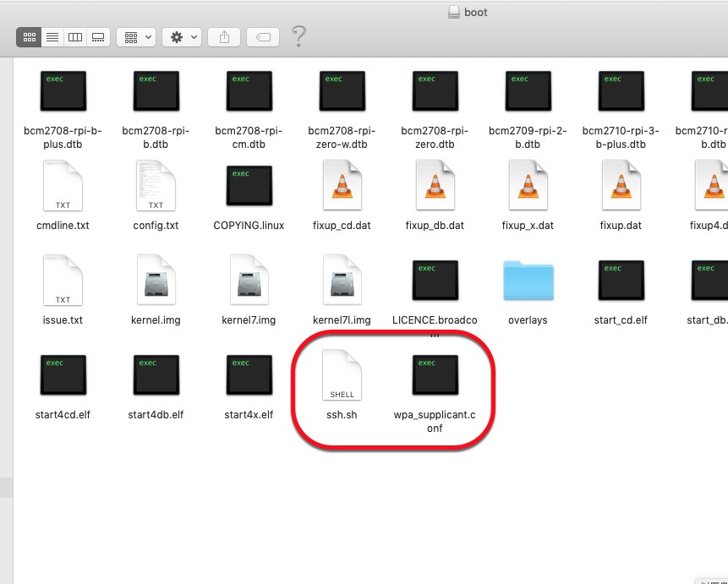Click the start_cd.elf file name label
The height and width of the screenshot is (584, 728).
[x=621, y=320]
